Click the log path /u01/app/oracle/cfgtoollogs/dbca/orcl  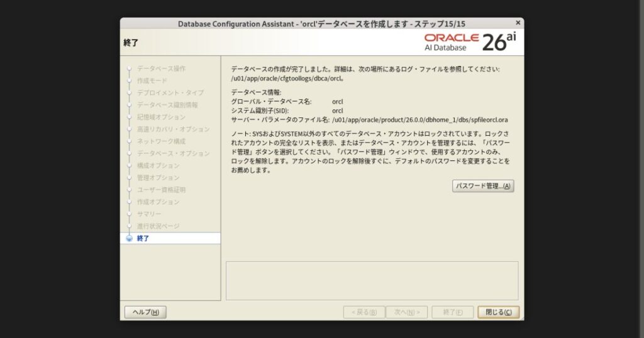(287, 79)
